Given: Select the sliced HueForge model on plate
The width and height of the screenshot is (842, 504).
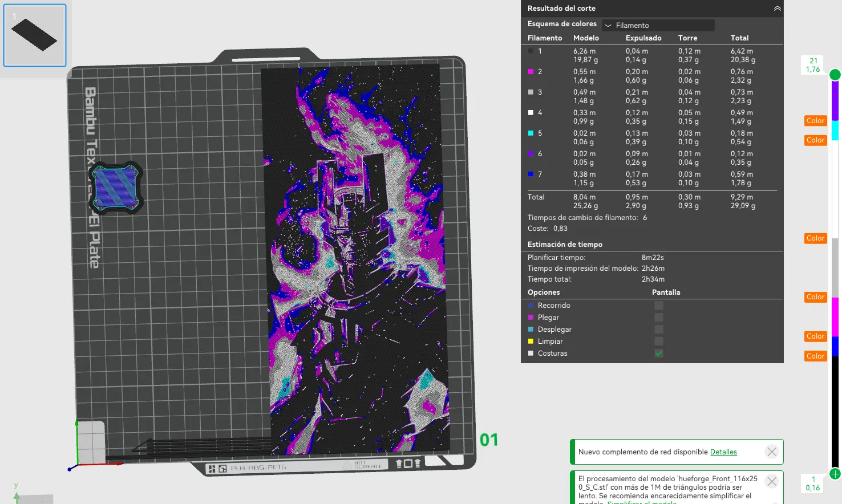Looking at the screenshot, I should [x=357, y=259].
